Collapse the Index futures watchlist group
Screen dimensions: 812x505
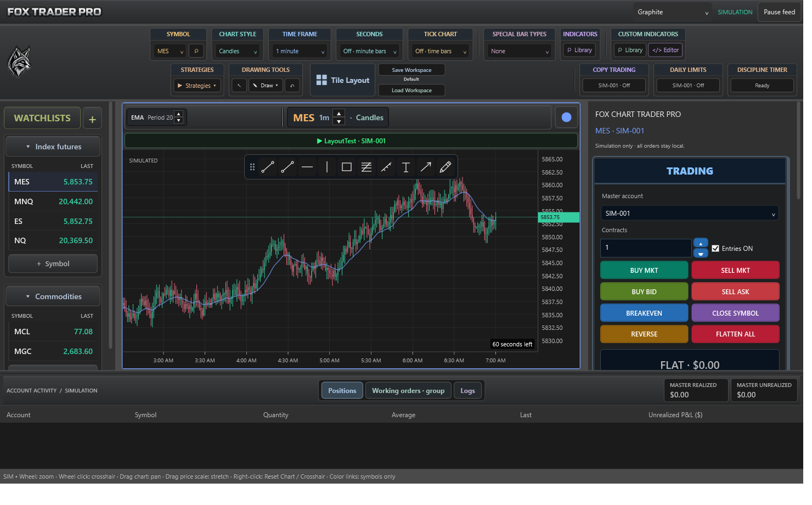[x=53, y=147]
